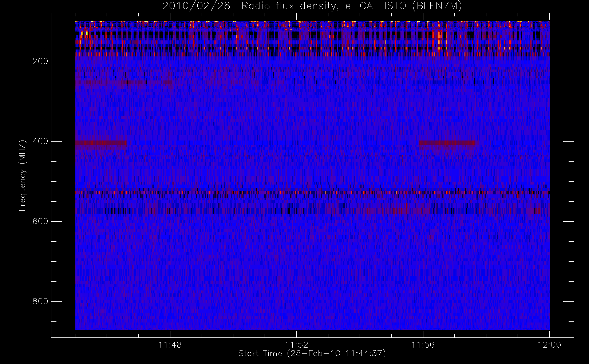Click the 11:52 time tick label
The image size is (589, 364).
coord(296,345)
